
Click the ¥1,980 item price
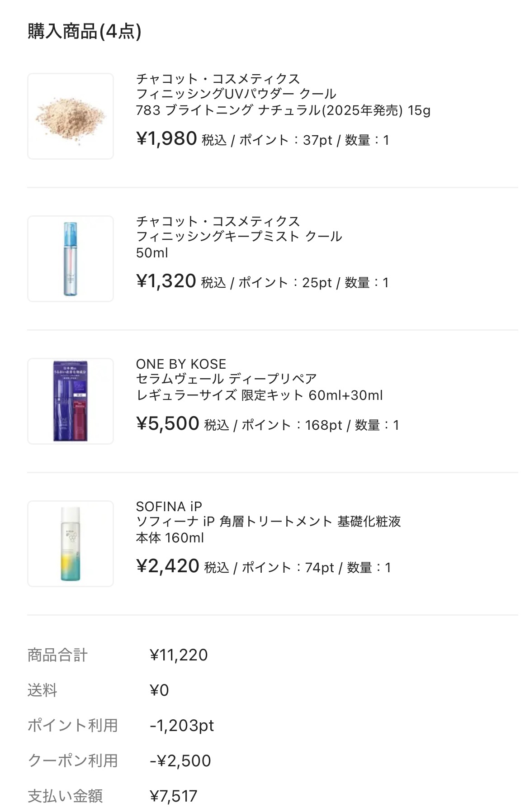pos(166,139)
